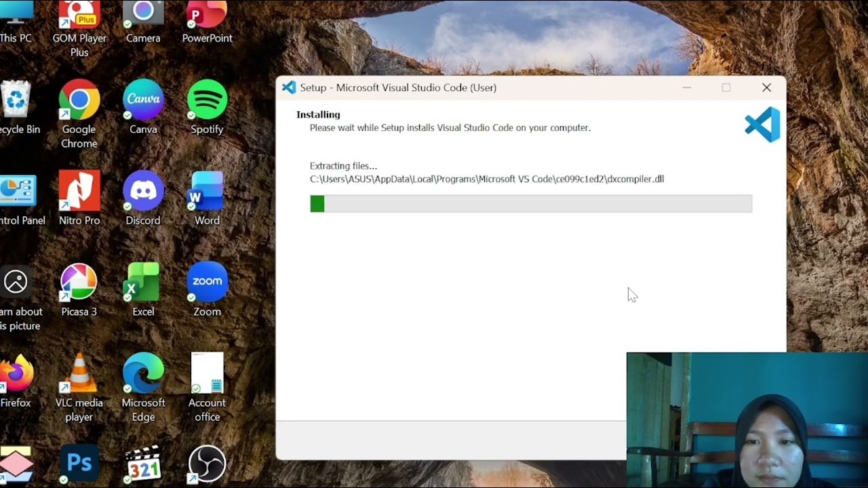868x488 pixels.
Task: Open the Camera desktop icon
Action: tap(143, 20)
